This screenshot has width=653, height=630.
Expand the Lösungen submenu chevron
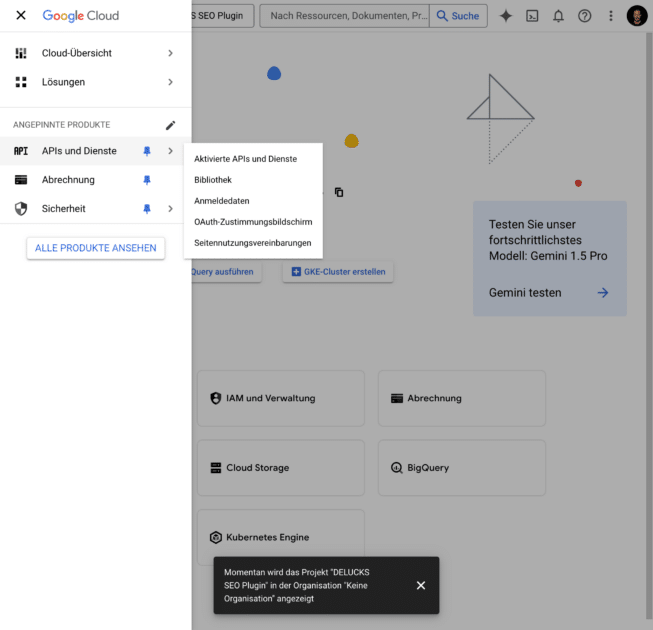click(170, 82)
